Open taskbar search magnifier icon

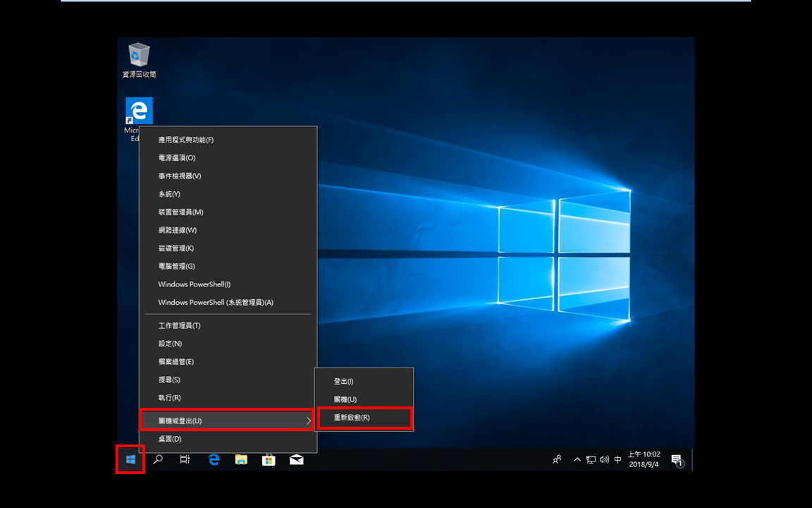pos(158,459)
